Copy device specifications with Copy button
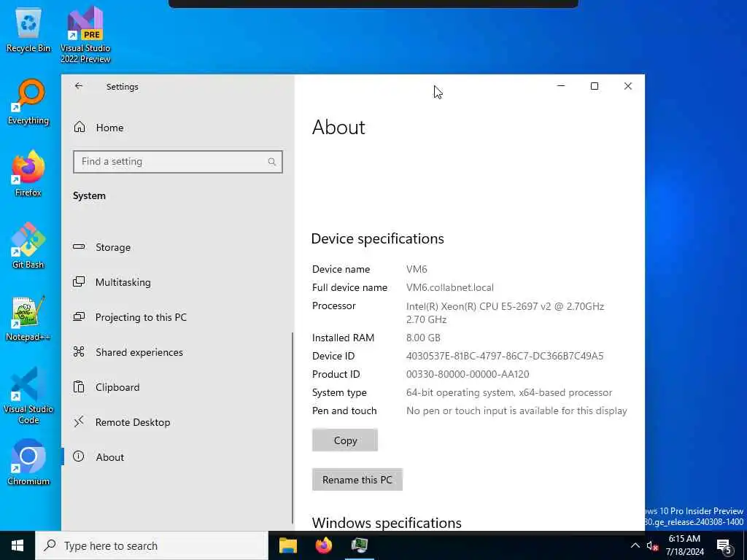747x560 pixels. (345, 440)
